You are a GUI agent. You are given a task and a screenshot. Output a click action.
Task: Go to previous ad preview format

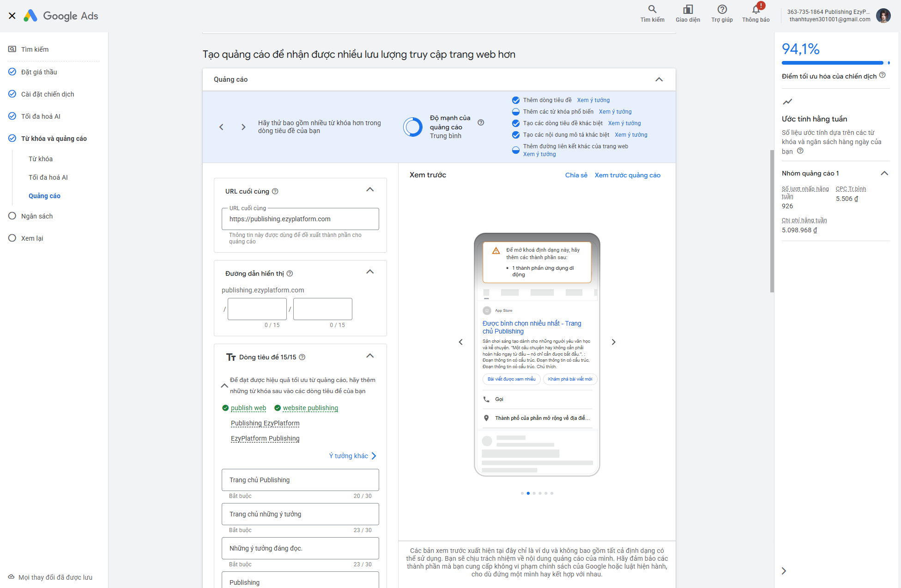460,342
